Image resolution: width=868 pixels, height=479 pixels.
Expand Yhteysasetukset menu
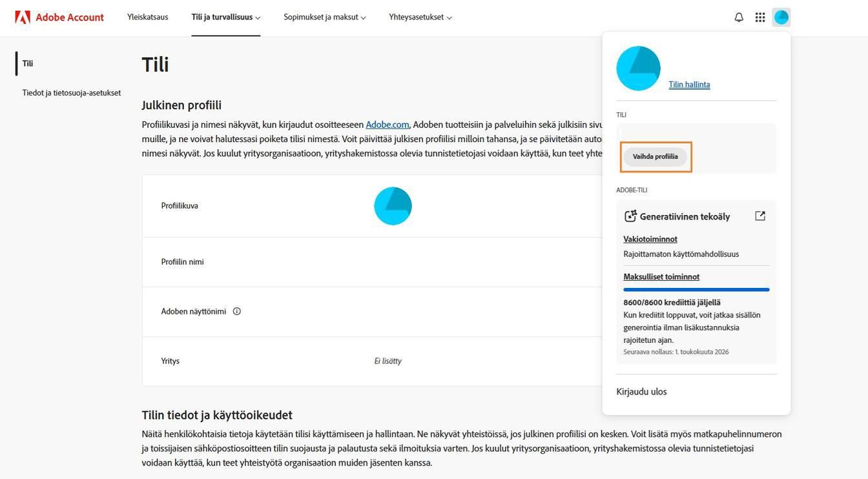[420, 17]
